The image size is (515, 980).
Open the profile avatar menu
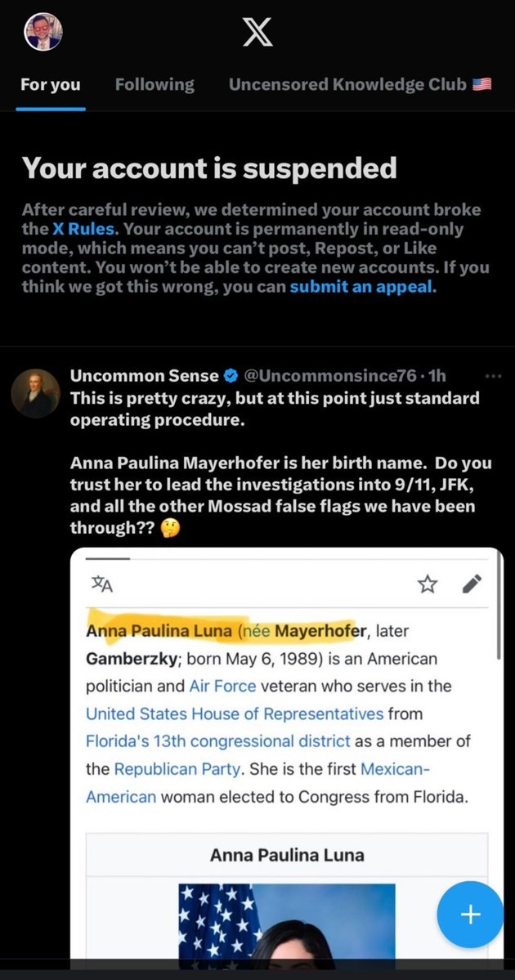(44, 34)
